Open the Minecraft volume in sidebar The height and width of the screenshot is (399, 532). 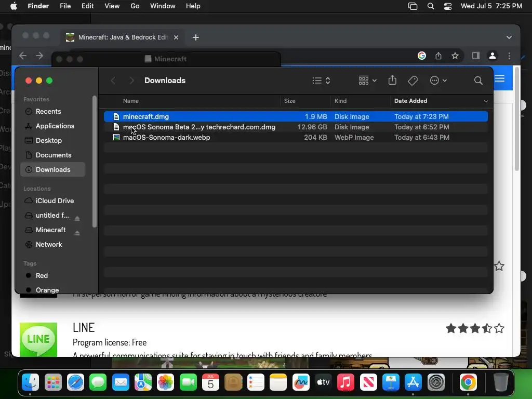[50, 230]
